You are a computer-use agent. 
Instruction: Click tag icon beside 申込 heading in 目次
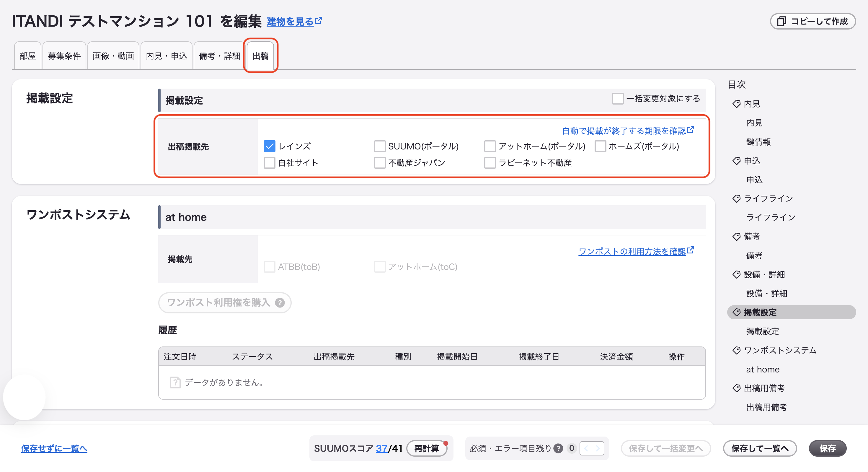click(x=736, y=161)
